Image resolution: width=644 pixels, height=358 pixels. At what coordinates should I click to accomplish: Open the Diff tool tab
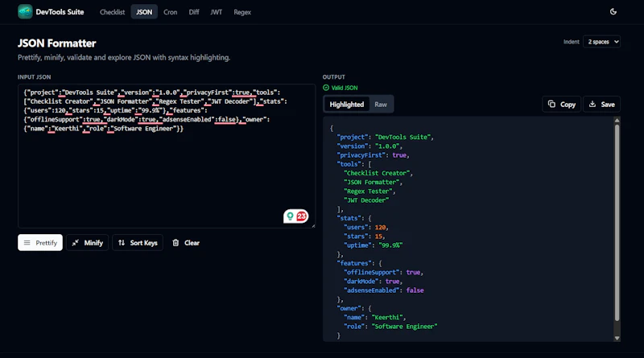[x=194, y=12]
